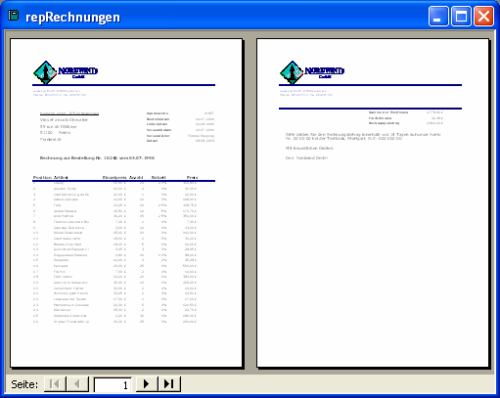
Task: Click the invoice totals block on right page
Action: (406, 118)
